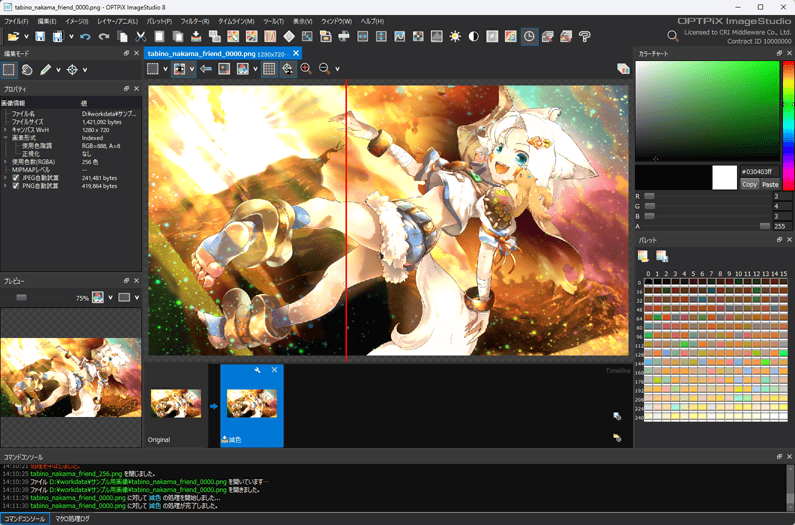Select the lasso selection tool in 編集モード

tap(27, 70)
